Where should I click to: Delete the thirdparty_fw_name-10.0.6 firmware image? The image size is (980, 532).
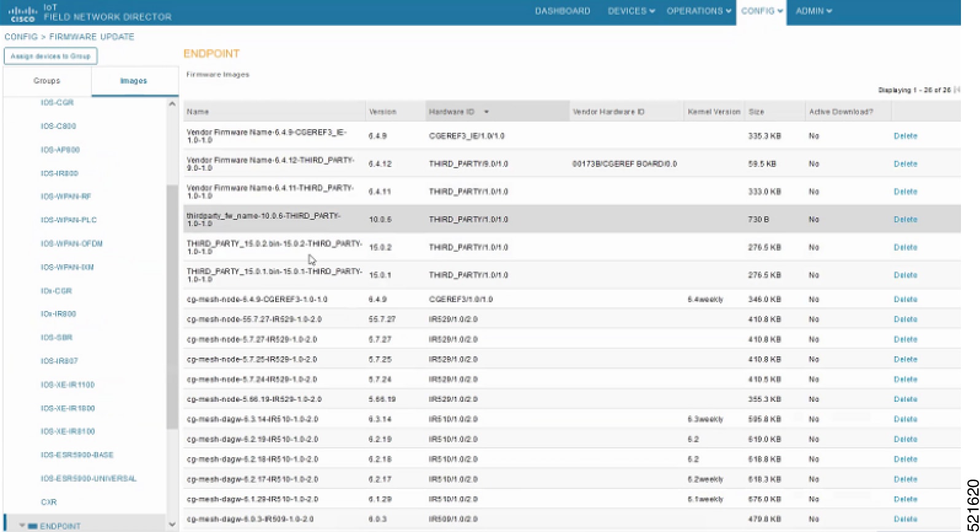pos(905,219)
